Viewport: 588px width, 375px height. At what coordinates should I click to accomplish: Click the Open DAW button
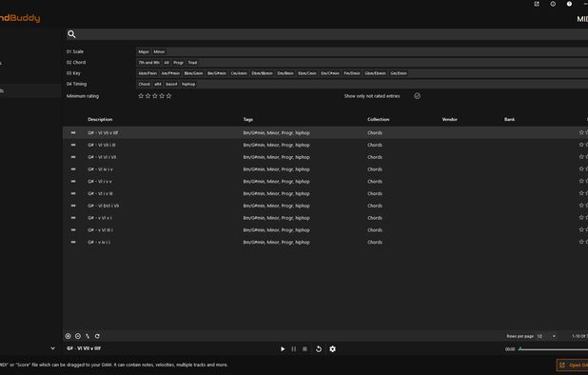573,365
